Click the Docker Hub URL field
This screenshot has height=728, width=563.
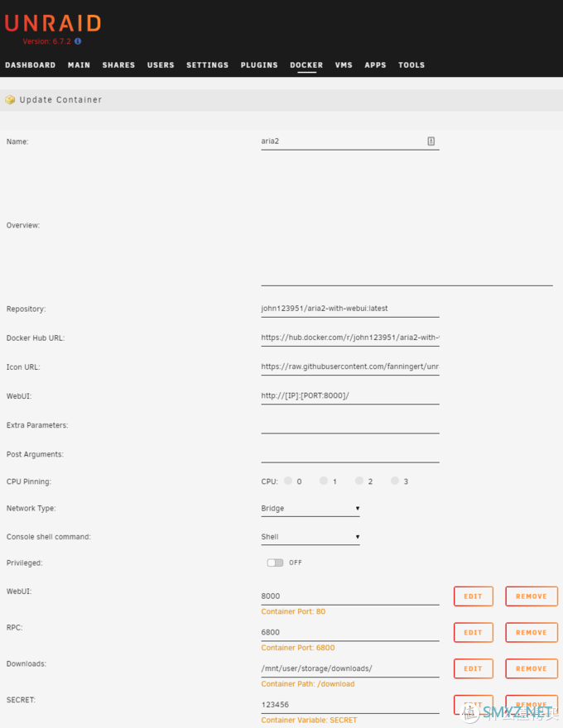tap(349, 338)
